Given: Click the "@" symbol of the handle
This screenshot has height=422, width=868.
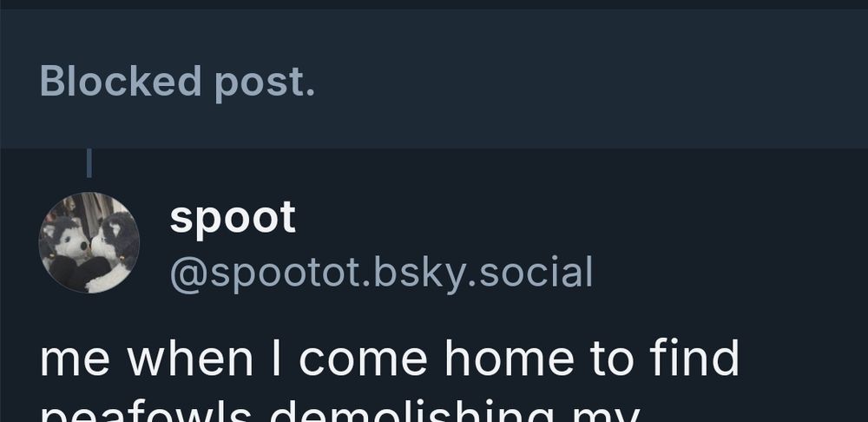Looking at the screenshot, I should tap(188, 274).
